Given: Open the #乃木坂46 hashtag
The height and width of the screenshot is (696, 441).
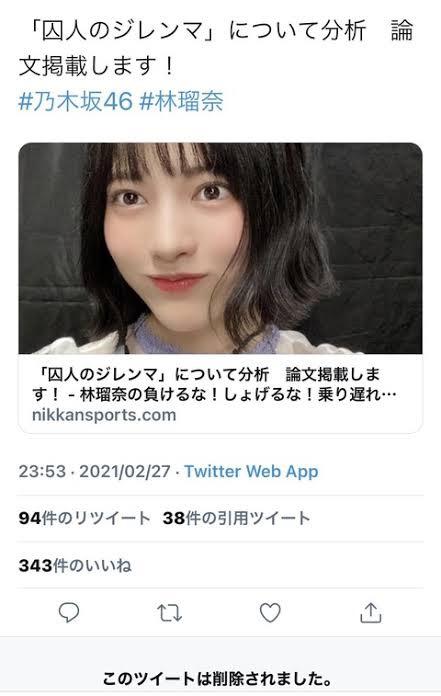Looking at the screenshot, I should click(76, 101).
